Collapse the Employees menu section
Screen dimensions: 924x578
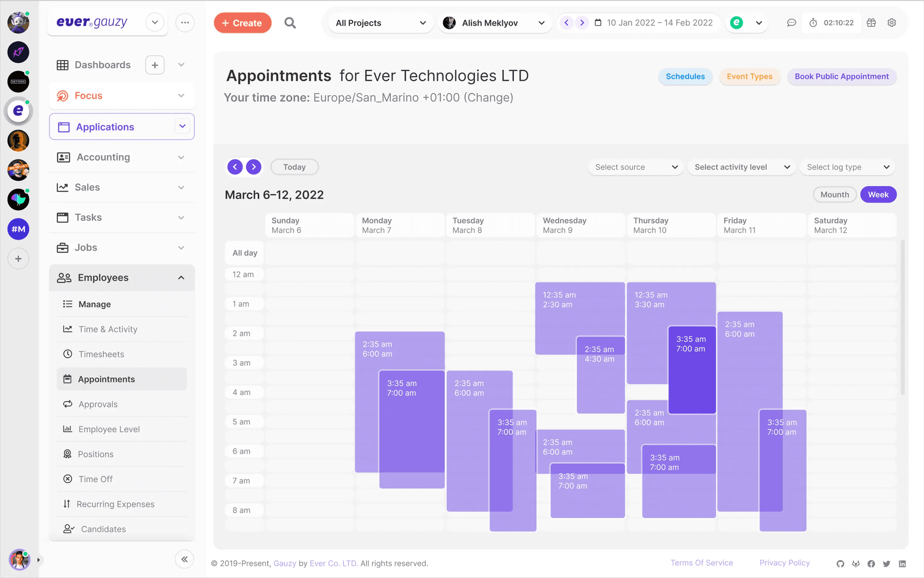tap(181, 277)
